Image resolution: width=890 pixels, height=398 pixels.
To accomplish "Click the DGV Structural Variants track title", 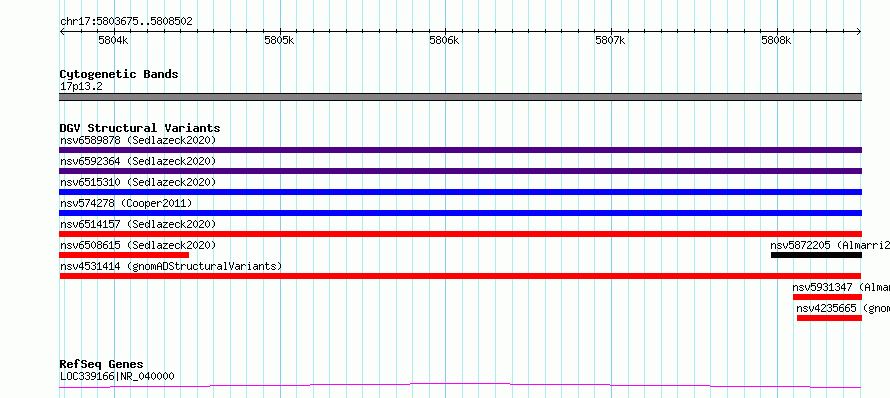I will 140,128.
